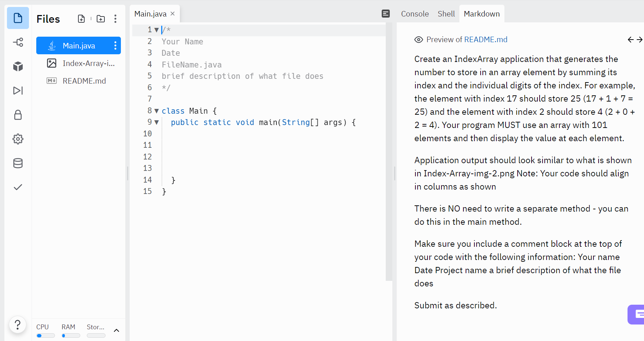This screenshot has height=341, width=644.
Task: Open the help question mark icon
Action: 18,324
